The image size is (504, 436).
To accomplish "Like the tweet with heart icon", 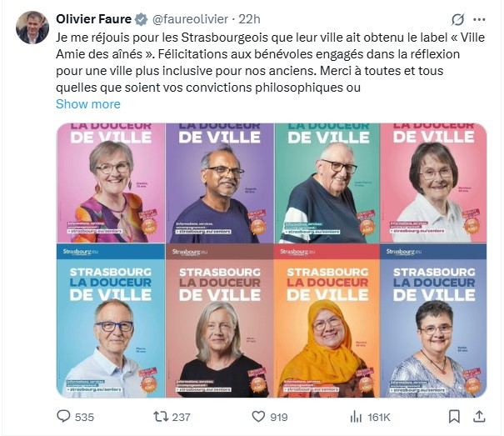I will [x=258, y=416].
